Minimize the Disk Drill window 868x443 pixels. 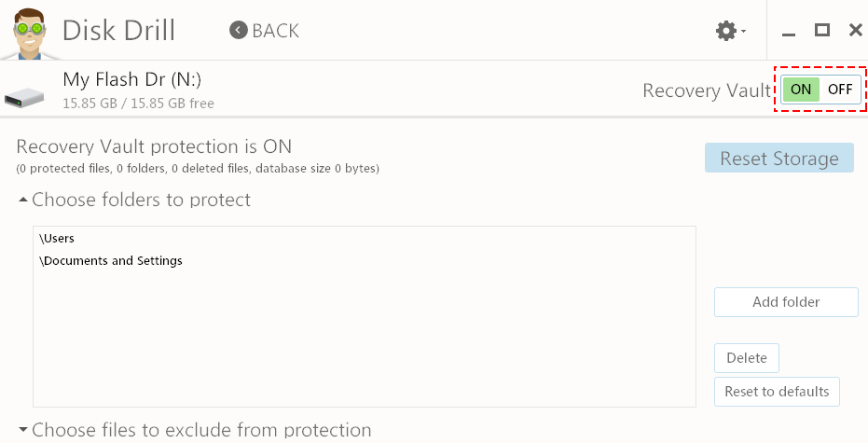(789, 35)
